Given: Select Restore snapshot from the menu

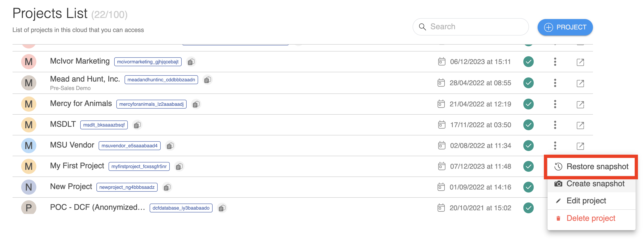Looking at the screenshot, I should click(x=591, y=167).
